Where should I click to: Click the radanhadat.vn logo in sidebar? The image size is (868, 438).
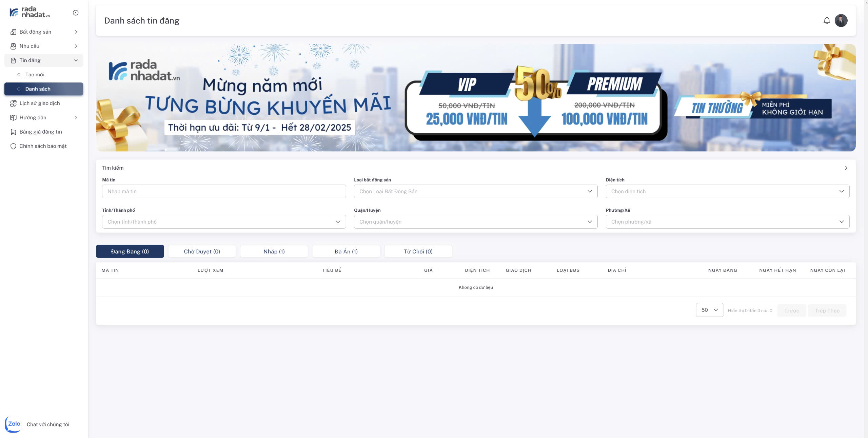coord(30,12)
